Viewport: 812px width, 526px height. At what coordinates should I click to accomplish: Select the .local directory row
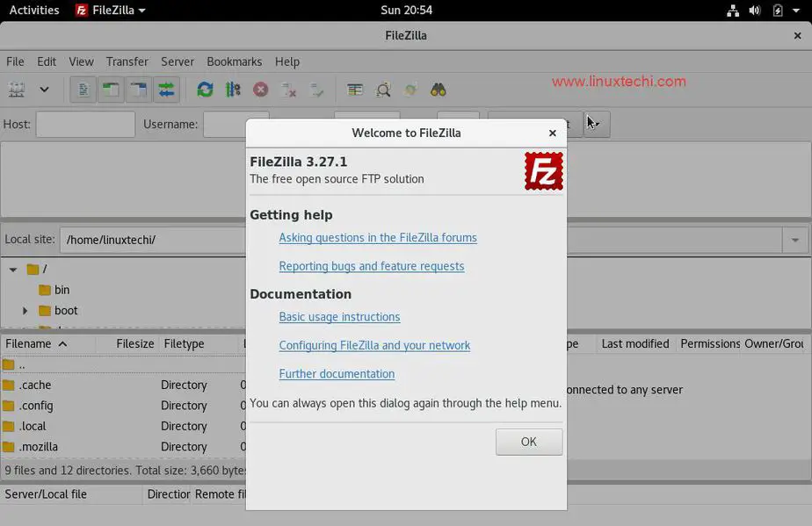tap(123, 426)
